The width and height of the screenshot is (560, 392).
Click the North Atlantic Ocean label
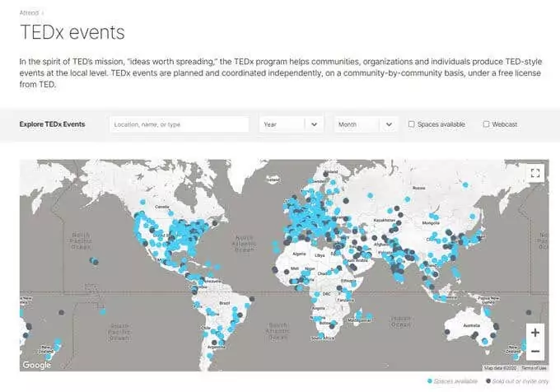tap(245, 244)
